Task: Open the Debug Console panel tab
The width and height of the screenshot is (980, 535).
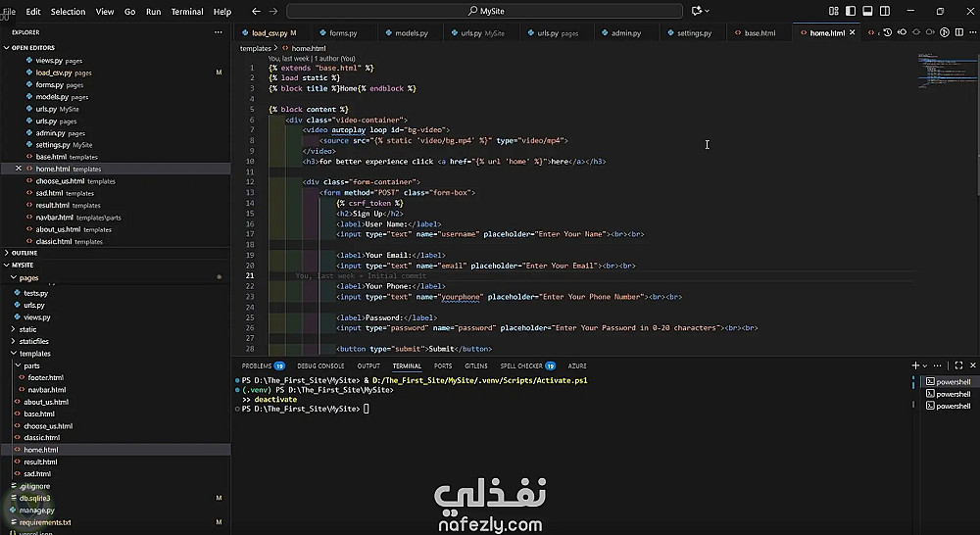Action: coord(320,366)
